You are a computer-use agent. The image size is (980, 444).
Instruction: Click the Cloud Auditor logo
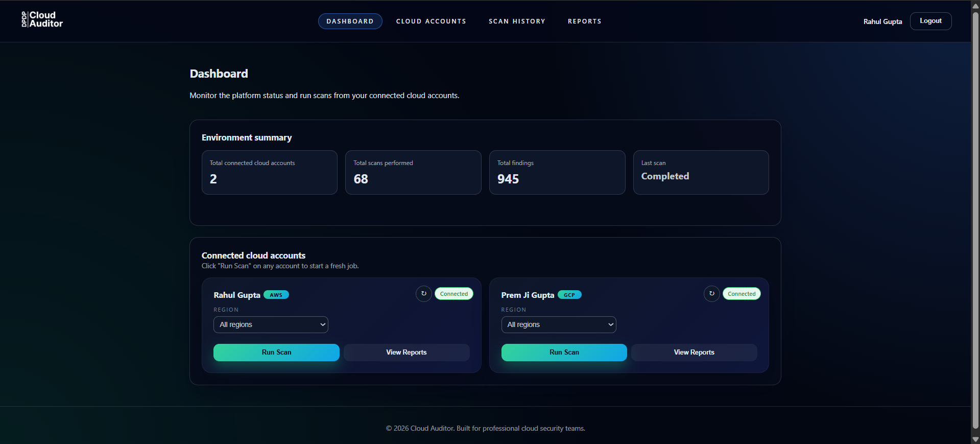tap(42, 19)
